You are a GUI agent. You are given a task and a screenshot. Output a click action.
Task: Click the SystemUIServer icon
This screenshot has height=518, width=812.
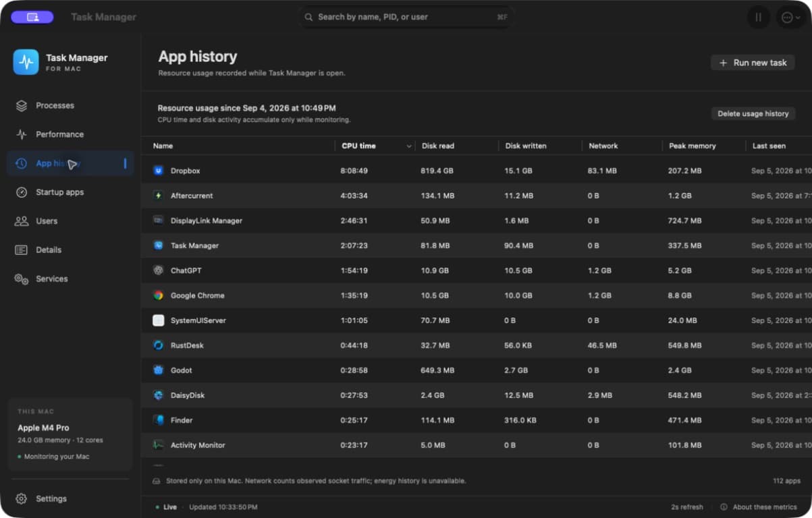[x=159, y=320]
